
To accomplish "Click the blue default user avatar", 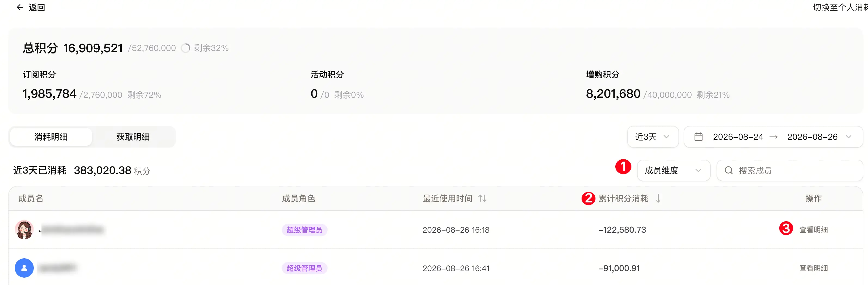I will 24,268.
